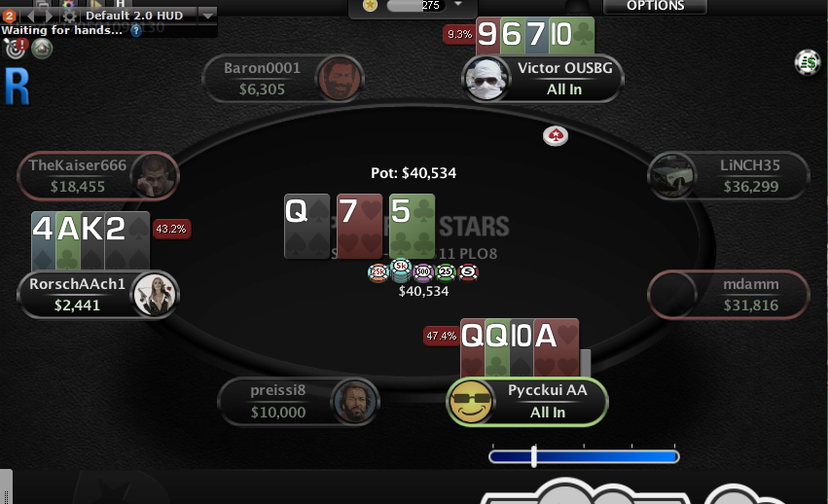Open the OPTIONS menu
The width and height of the screenshot is (828, 504).
point(656,6)
